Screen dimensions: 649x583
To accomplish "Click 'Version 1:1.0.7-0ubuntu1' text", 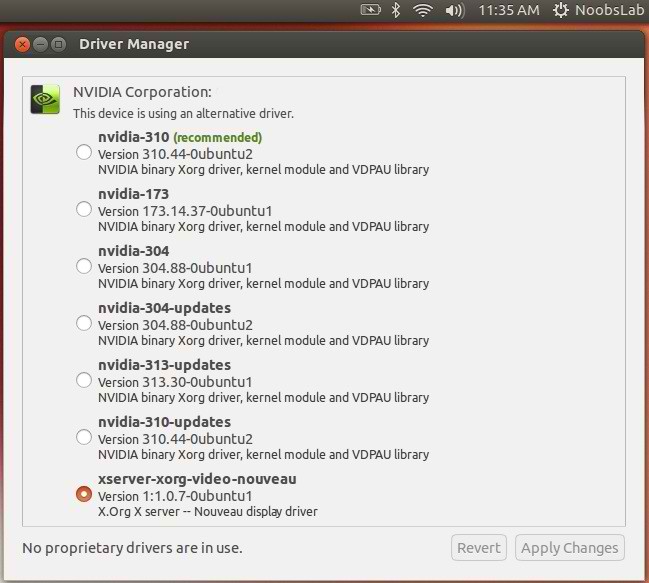I will [175, 496].
